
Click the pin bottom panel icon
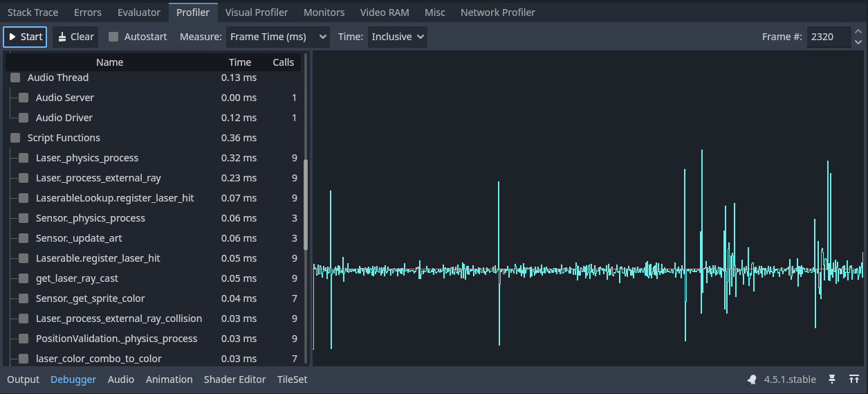coord(832,379)
